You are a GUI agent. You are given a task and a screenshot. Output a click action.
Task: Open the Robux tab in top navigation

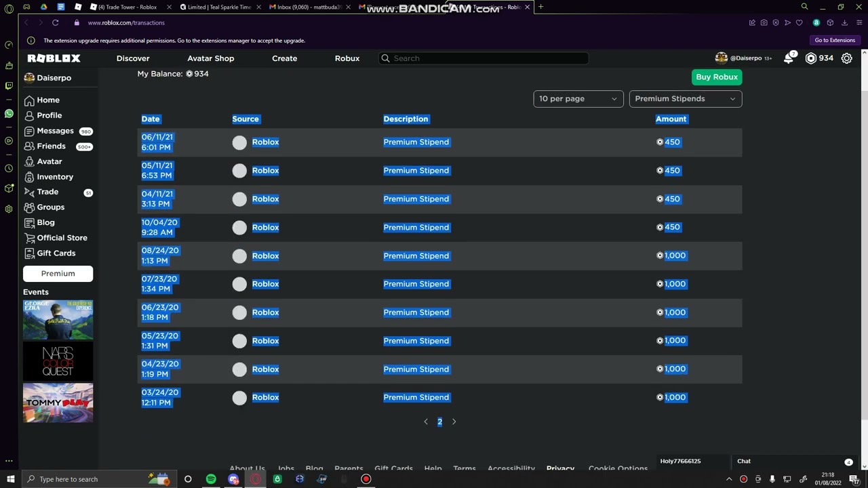coord(347,58)
